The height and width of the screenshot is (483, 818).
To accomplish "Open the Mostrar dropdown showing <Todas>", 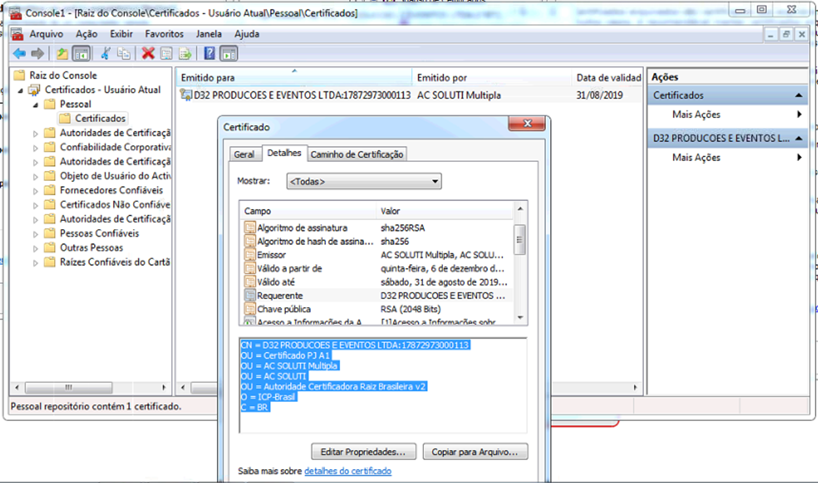I will point(364,182).
